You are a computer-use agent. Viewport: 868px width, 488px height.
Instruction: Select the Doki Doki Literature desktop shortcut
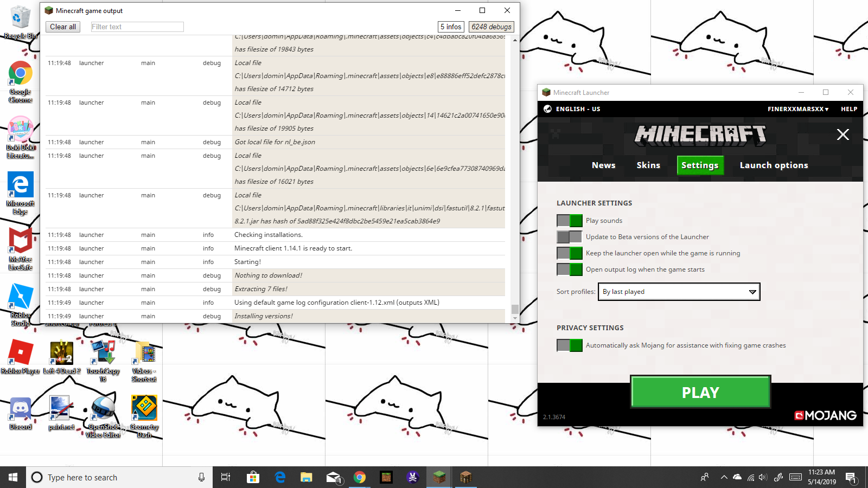(20, 138)
